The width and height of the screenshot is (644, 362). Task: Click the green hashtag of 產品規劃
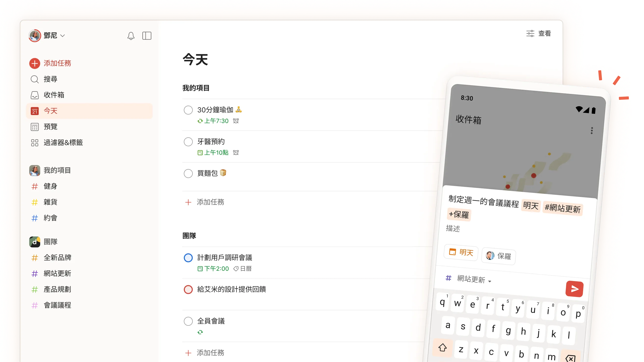pos(35,289)
